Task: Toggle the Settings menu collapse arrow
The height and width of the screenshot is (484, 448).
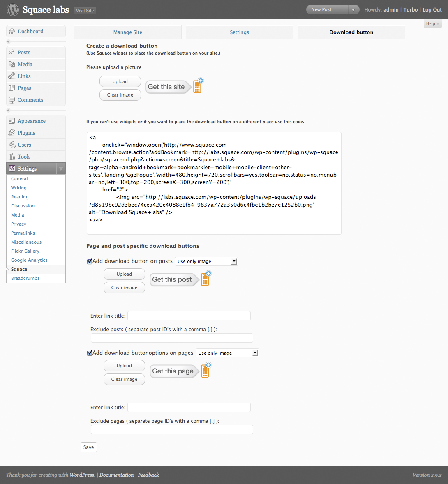Action: pyautogui.click(x=61, y=168)
